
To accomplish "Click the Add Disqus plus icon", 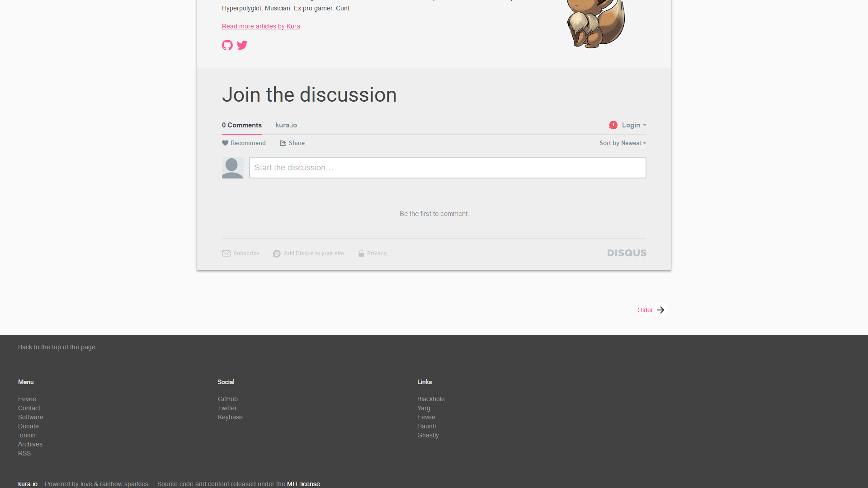I will [276, 253].
